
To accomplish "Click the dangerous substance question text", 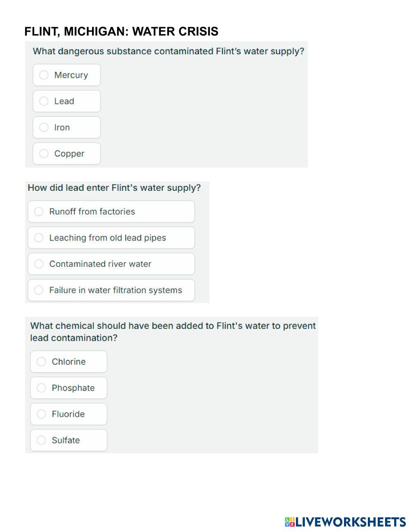I will click(169, 51).
